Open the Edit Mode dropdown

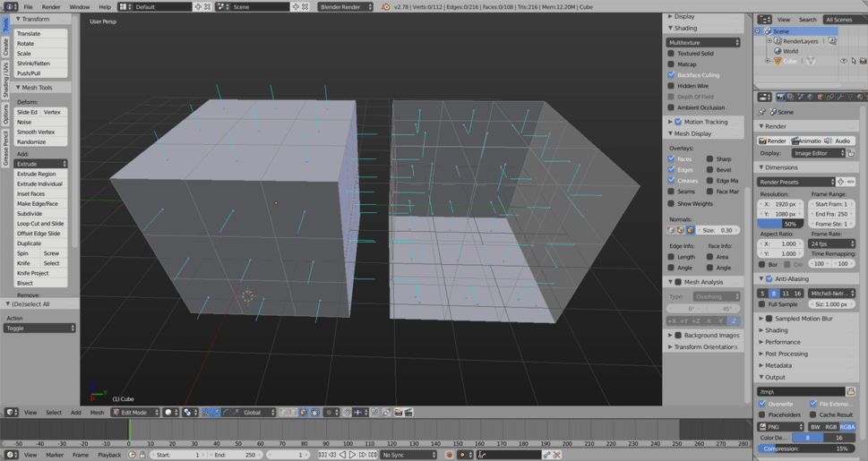(x=134, y=413)
